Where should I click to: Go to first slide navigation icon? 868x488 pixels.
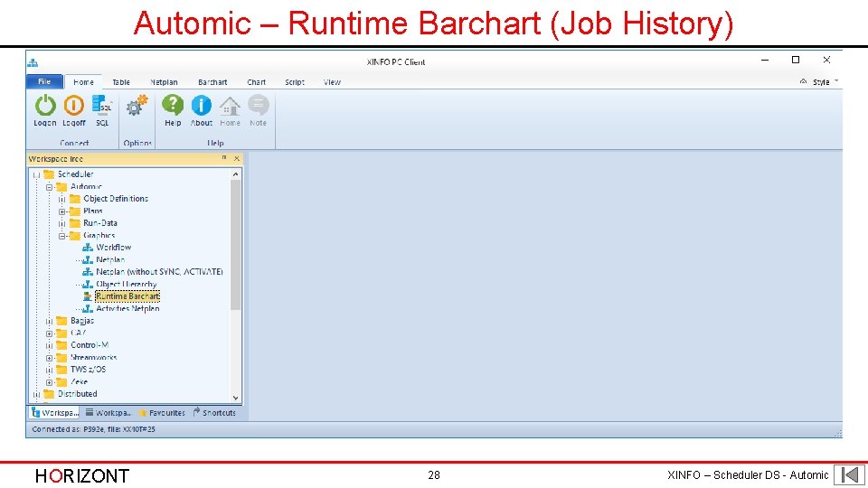(x=849, y=474)
